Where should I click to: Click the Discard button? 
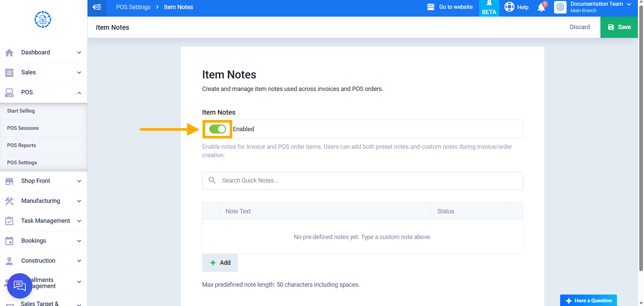[580, 27]
